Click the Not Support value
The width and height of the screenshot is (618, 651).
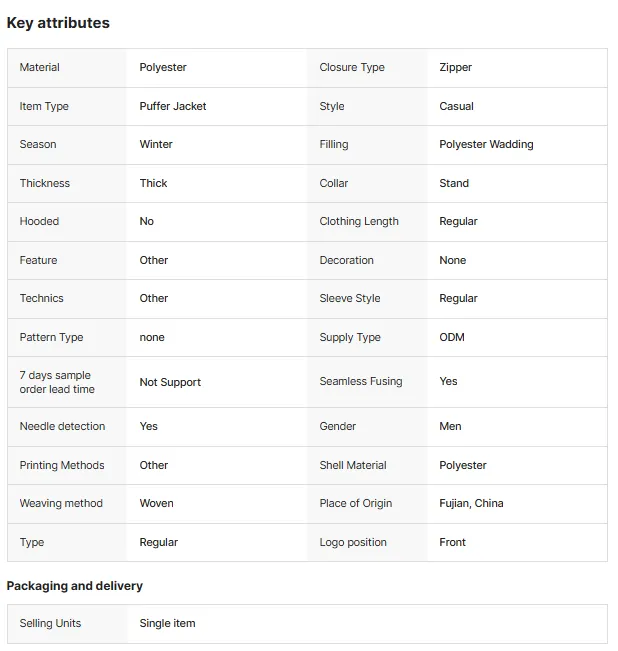170,382
